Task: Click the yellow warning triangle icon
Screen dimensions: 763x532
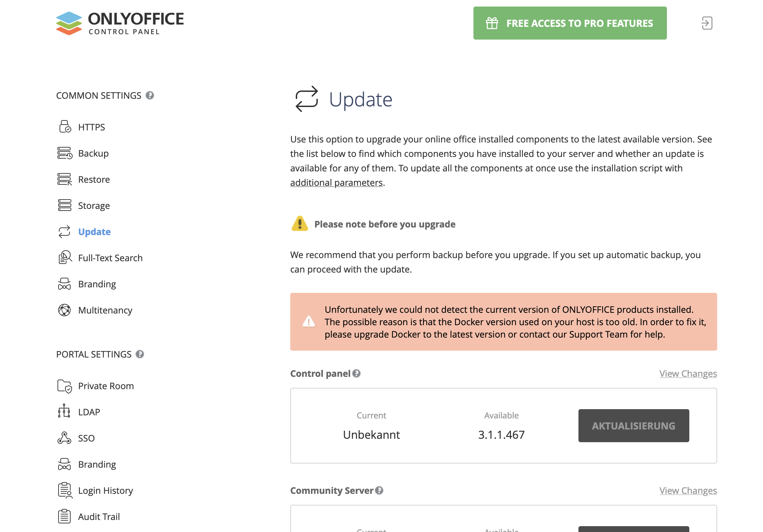Action: 300,224
